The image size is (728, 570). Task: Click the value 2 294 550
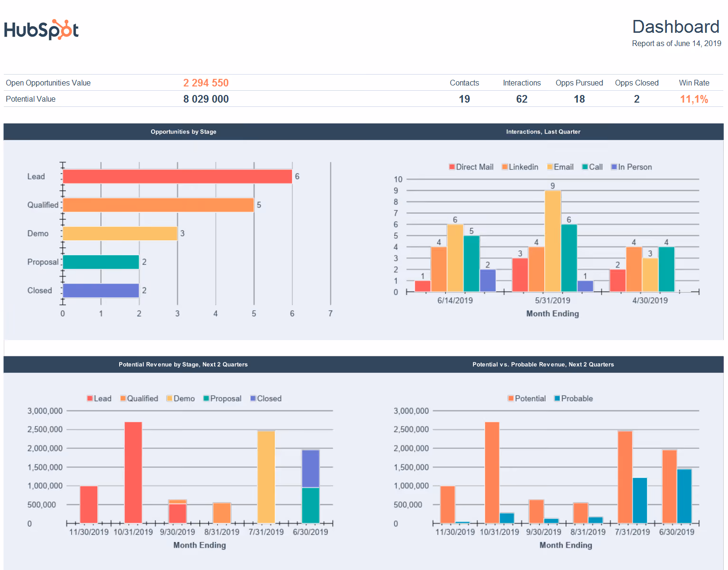(x=206, y=83)
